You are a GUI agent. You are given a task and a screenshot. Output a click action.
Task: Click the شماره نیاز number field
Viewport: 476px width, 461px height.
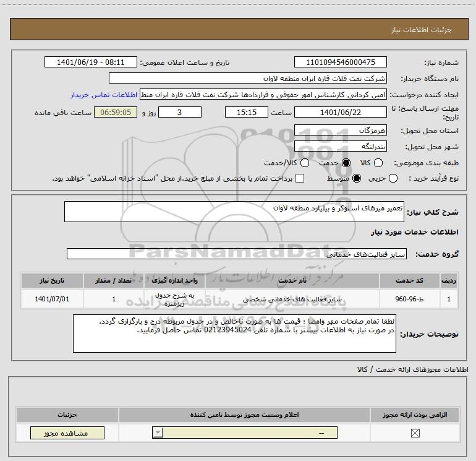point(340,62)
